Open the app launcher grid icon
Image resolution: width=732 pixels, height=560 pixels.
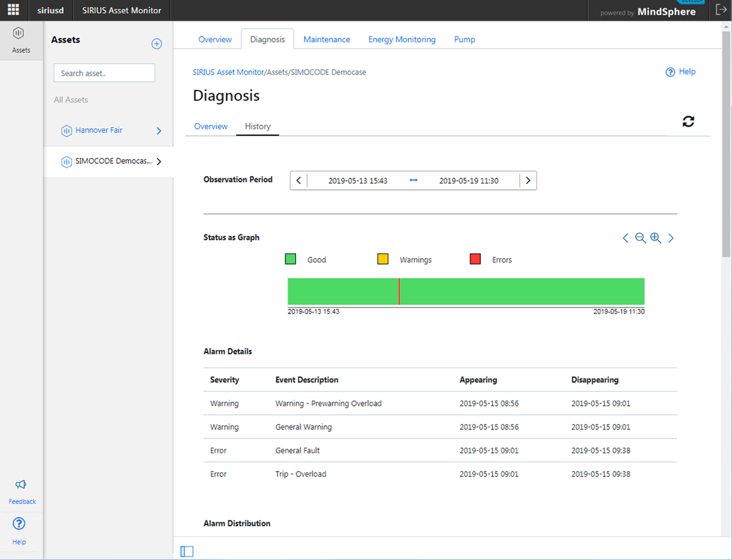(14, 10)
